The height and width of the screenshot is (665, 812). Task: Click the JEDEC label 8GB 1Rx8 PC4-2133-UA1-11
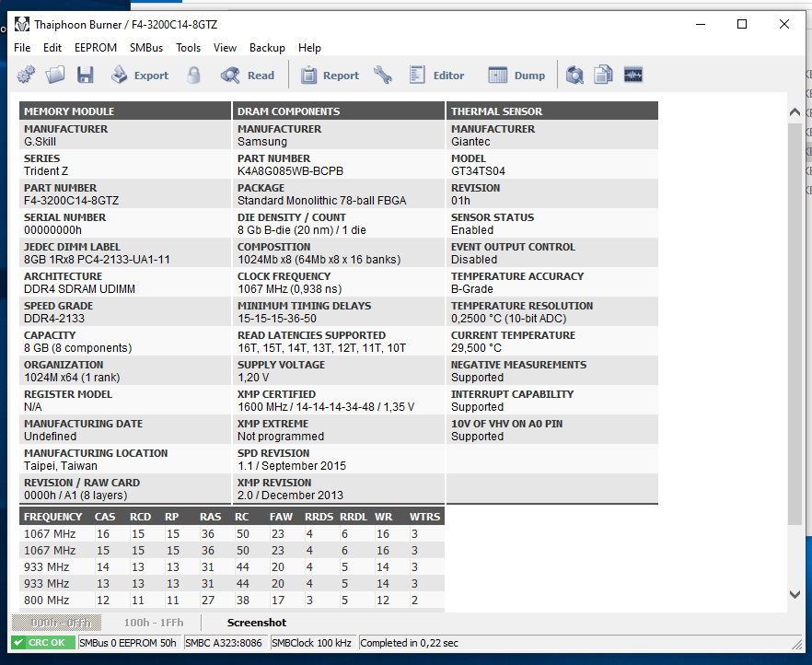97,260
